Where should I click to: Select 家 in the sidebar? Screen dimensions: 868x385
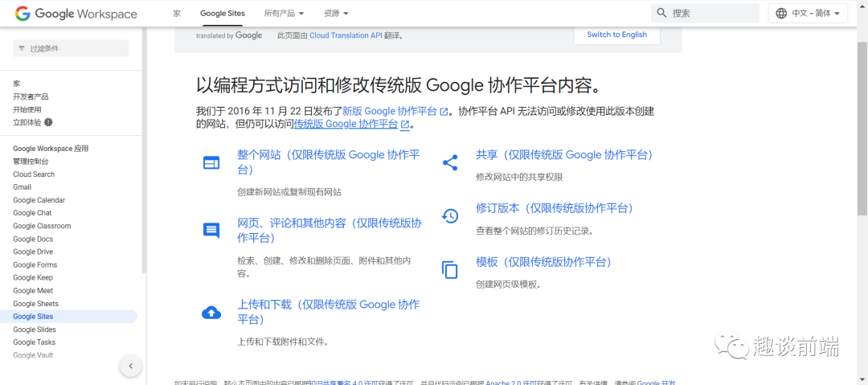coord(17,84)
